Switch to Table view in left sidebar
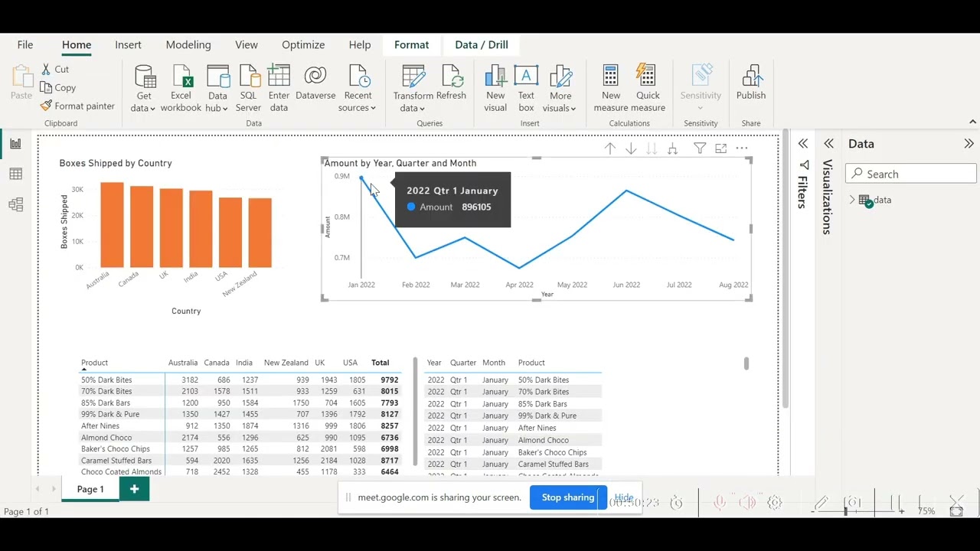Image resolution: width=980 pixels, height=551 pixels. click(x=15, y=174)
